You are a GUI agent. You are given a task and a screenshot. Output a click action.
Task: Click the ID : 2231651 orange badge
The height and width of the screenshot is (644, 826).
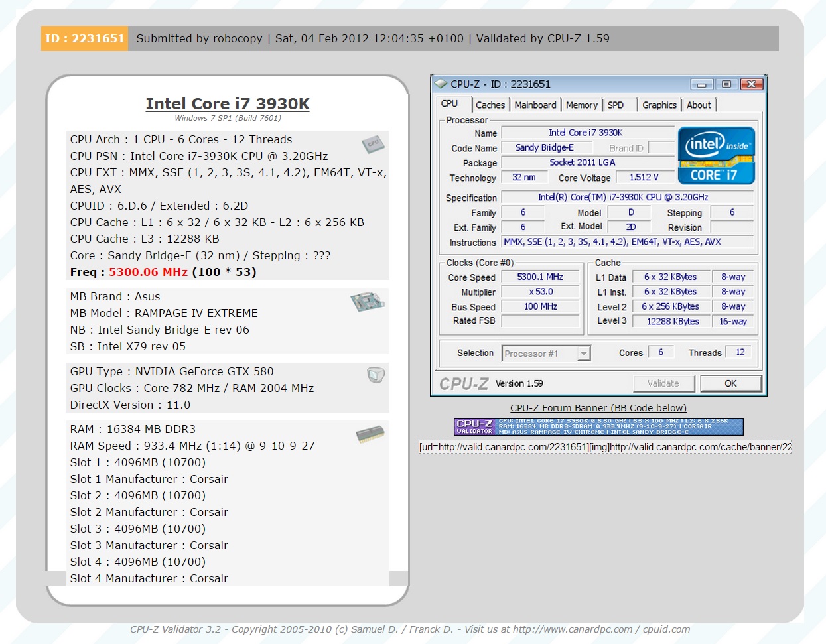coord(85,38)
